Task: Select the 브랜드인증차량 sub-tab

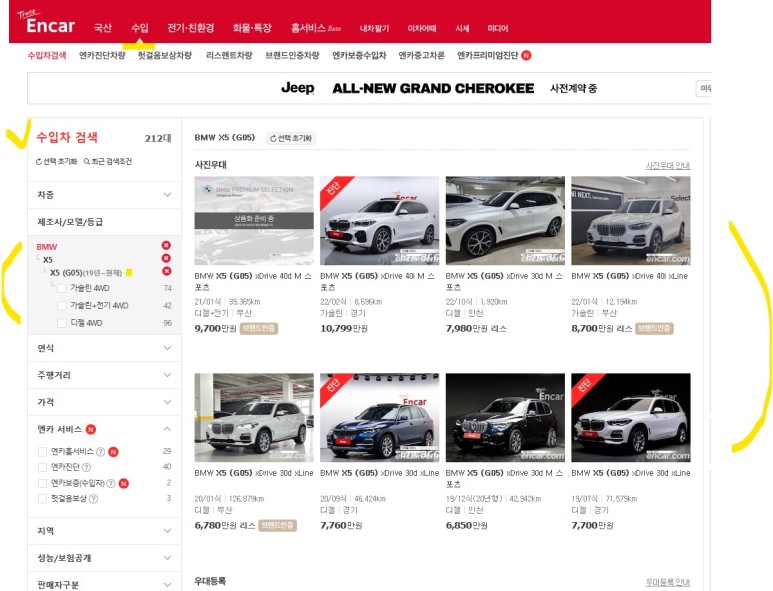Action: tap(292, 55)
